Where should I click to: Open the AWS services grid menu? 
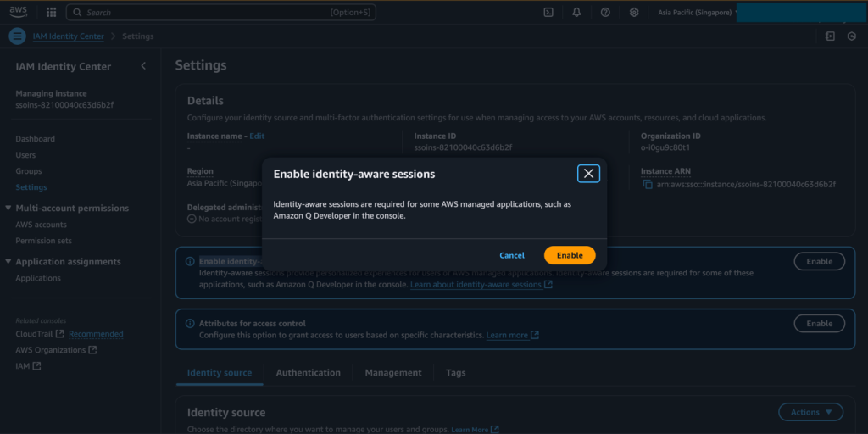[x=51, y=12]
